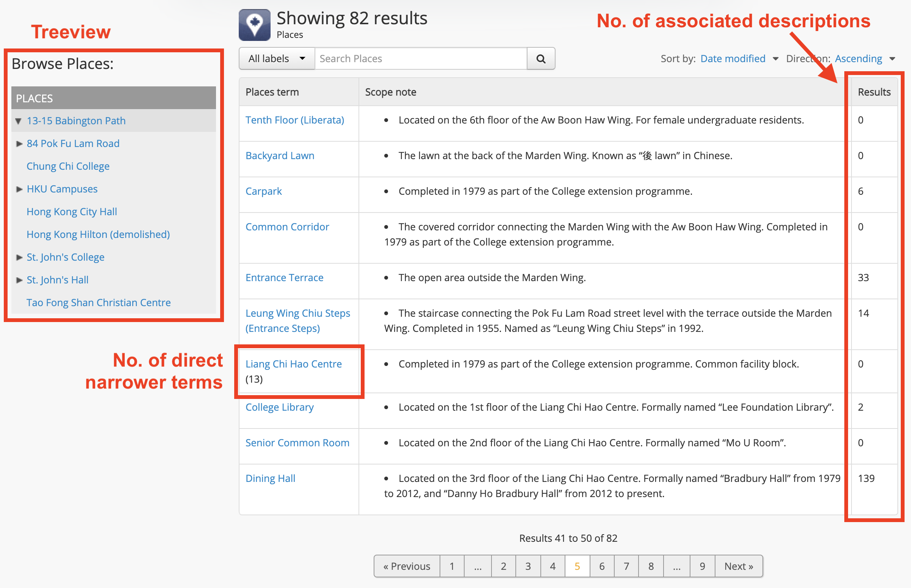Jump to page 9 of results
Image resolution: width=911 pixels, height=588 pixels.
pyautogui.click(x=702, y=566)
